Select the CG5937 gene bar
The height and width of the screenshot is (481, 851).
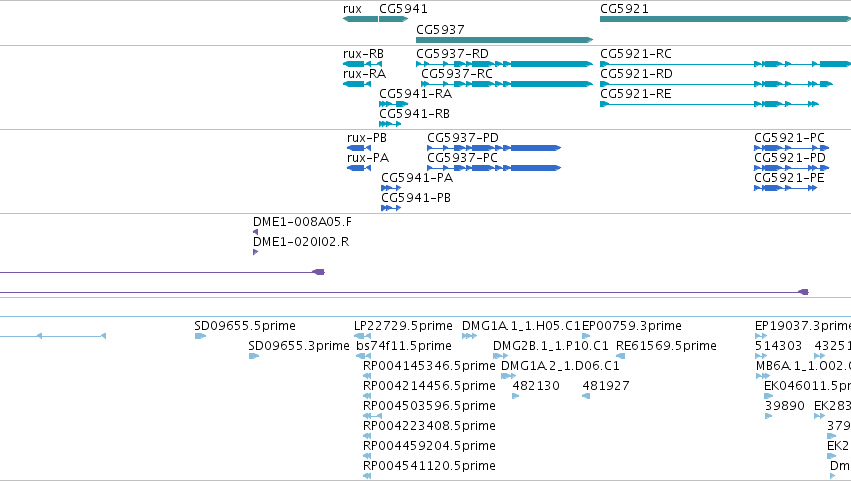click(504, 40)
